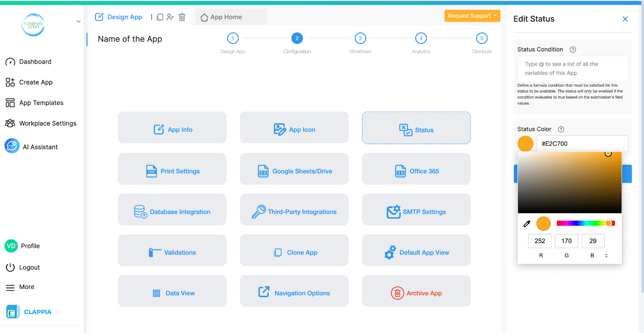Image resolution: width=644 pixels, height=333 pixels.
Task: Click the Status Color help icon
Action: pyautogui.click(x=561, y=129)
